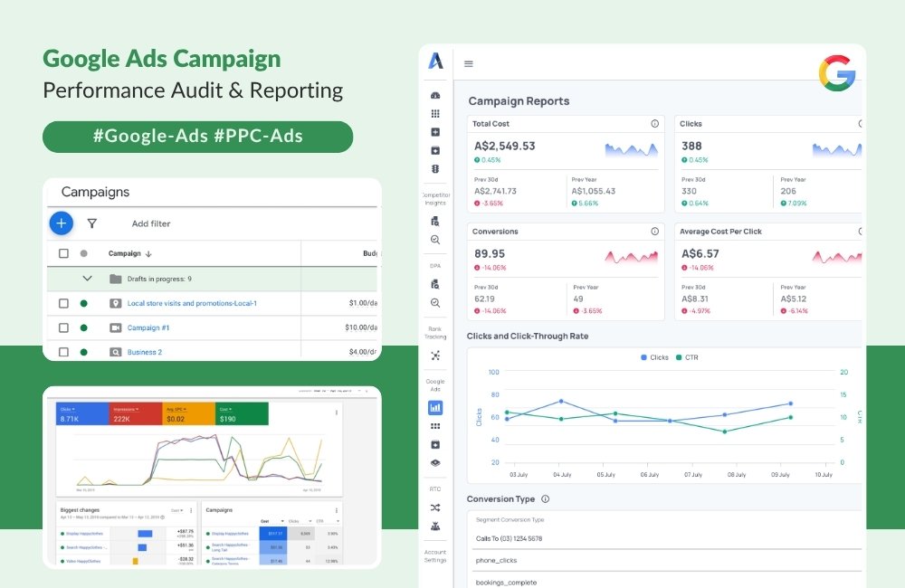Viewport: 905px width, 588px height.
Task: Select the blue Clicks 8.71K metric tile
Action: click(82, 413)
